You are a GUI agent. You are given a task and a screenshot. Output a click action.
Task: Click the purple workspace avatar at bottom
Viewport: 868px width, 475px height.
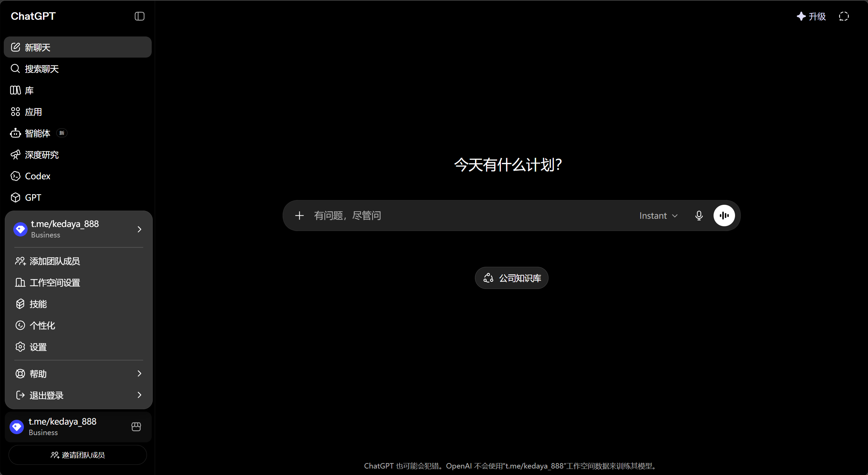coord(17,427)
